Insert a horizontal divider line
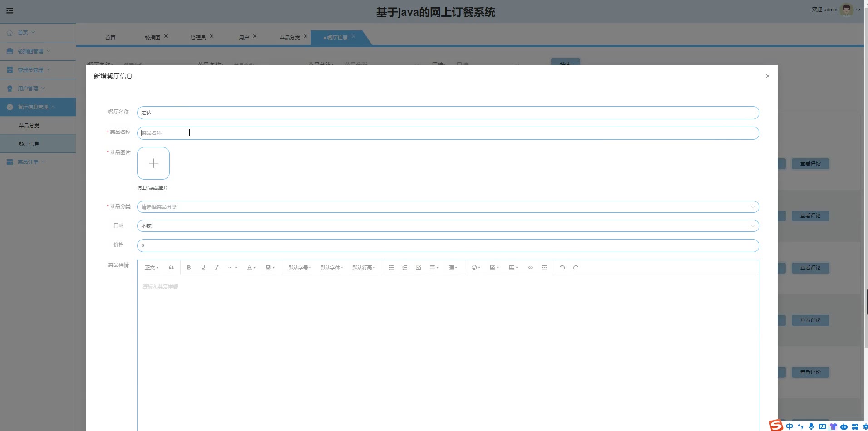Screen dimensions: 868x431 click(x=544, y=268)
